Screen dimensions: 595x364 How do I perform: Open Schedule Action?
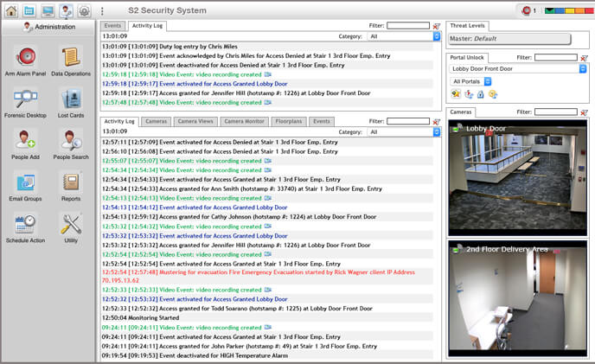pyautogui.click(x=25, y=228)
